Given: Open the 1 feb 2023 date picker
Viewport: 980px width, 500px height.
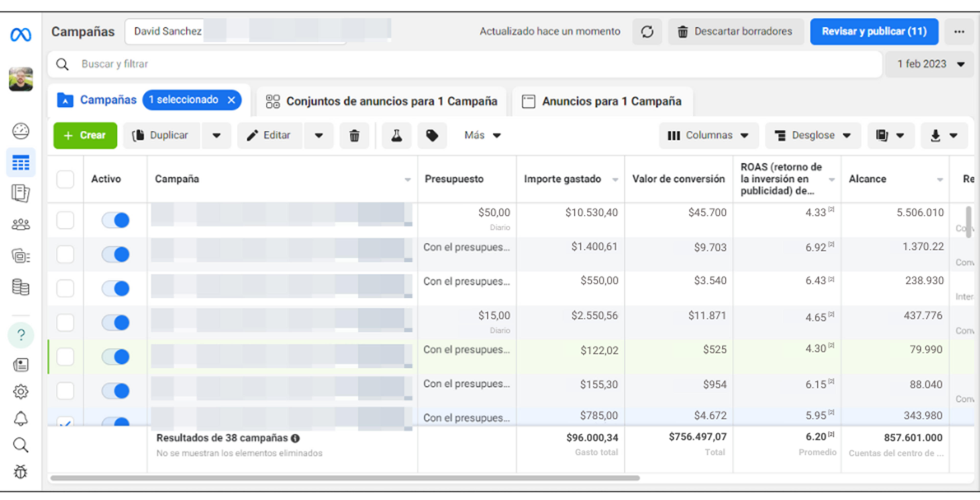Looking at the screenshot, I should point(929,64).
